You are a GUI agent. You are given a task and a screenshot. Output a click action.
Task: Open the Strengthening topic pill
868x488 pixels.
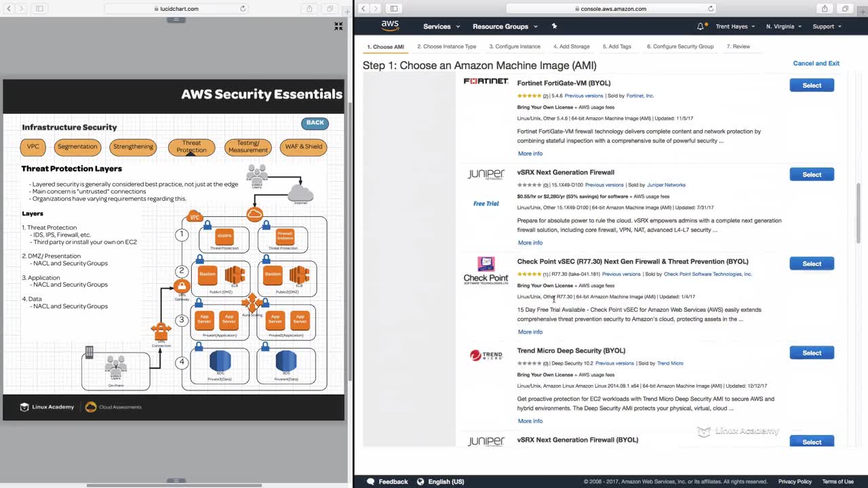[133, 146]
